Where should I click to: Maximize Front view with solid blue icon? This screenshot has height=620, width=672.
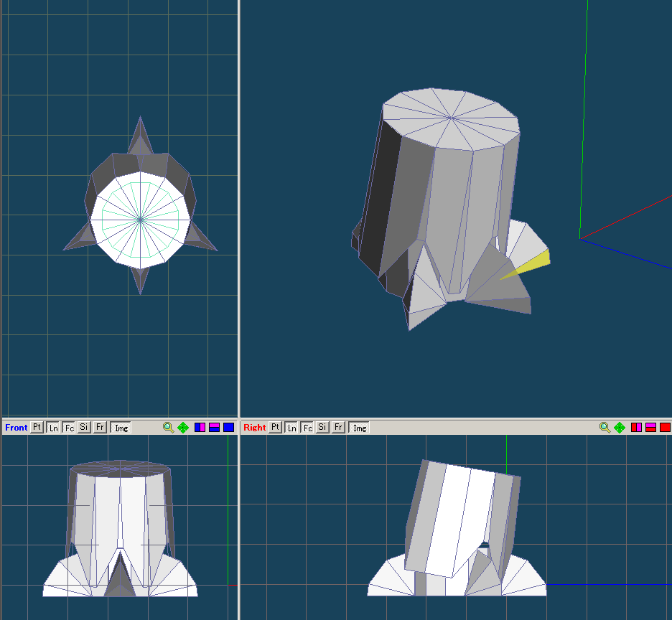coord(228,427)
